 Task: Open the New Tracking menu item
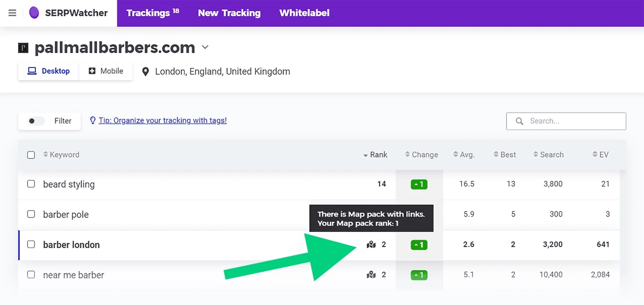coord(229,13)
